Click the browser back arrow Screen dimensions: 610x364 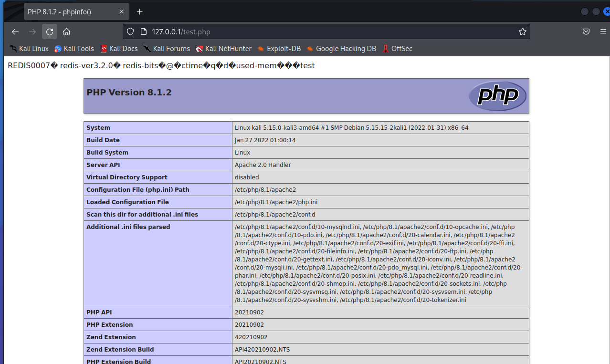click(x=15, y=32)
